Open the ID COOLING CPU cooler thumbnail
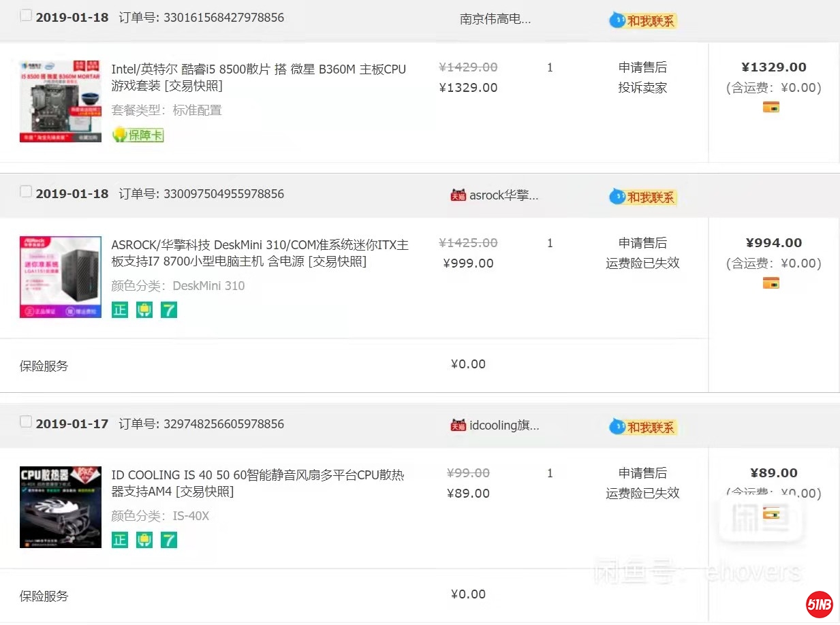This screenshot has height=625, width=840. tap(61, 507)
